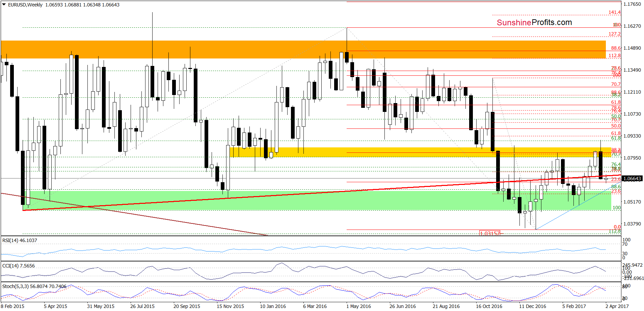The image size is (644, 311).
Task: Click the CCI(14) 7.5656 indicator label
Action: click(19, 266)
